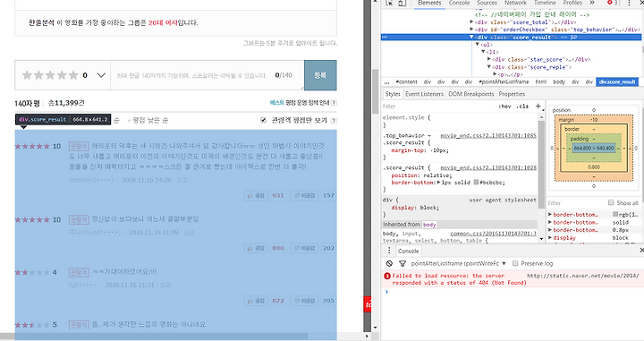This screenshot has width=644, height=341.
Task: Click the disagree button with count 395
Action: 305,301
